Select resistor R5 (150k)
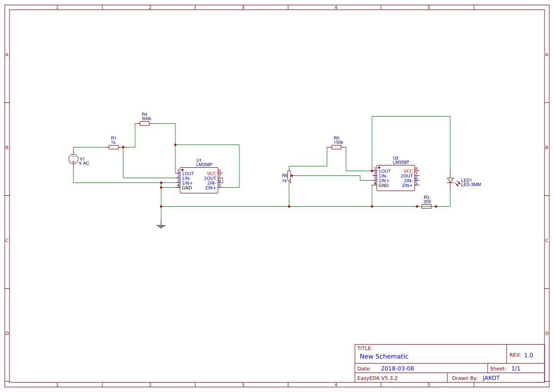The width and height of the screenshot is (554, 392). click(336, 147)
